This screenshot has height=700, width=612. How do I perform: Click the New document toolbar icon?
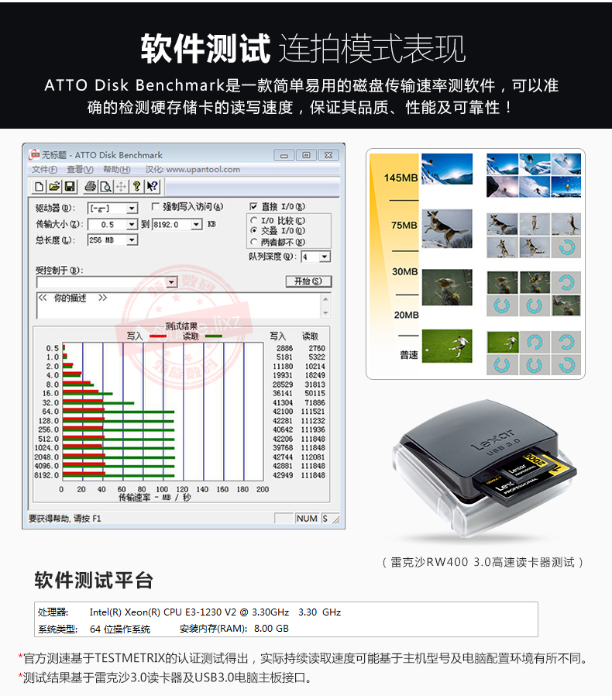tap(39, 186)
